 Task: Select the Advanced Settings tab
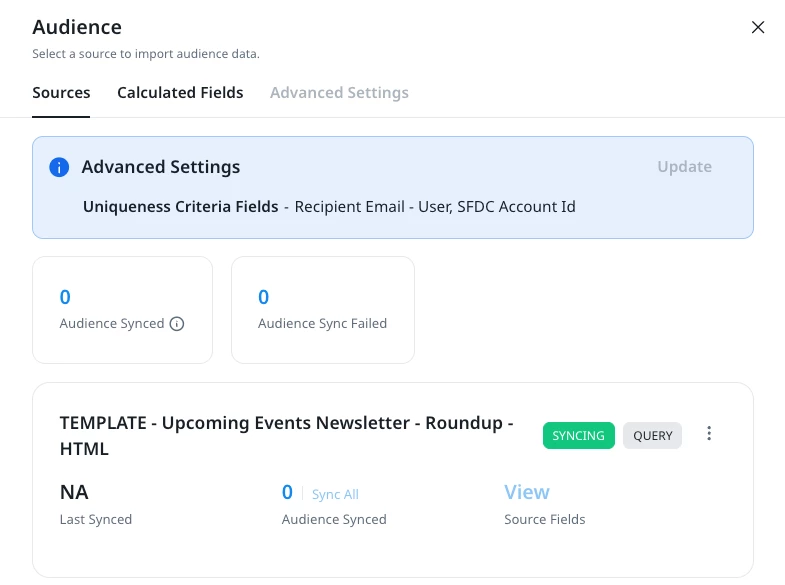point(339,93)
